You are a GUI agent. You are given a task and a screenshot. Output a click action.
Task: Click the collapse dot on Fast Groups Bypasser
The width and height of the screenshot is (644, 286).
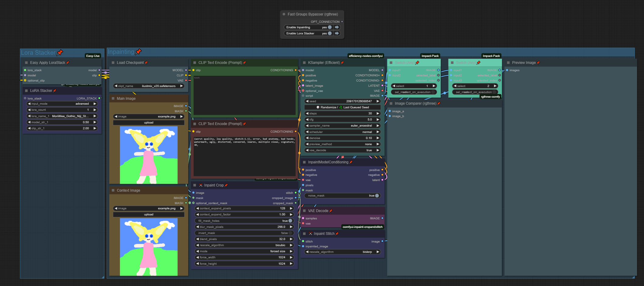284,14
